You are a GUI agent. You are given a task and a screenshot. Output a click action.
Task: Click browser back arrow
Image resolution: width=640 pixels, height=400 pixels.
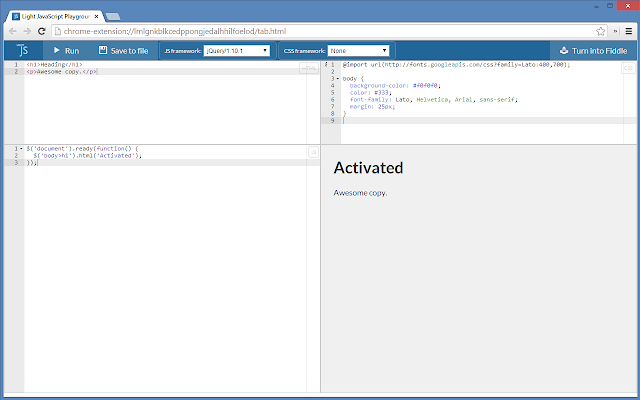click(13, 31)
